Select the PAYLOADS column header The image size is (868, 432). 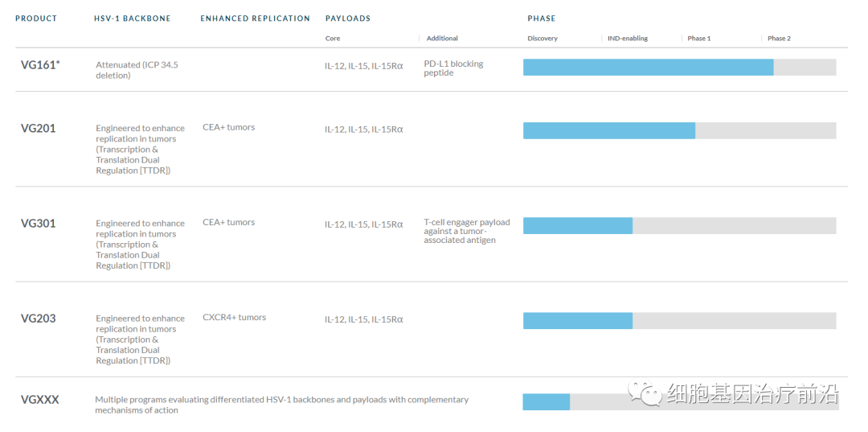(348, 19)
